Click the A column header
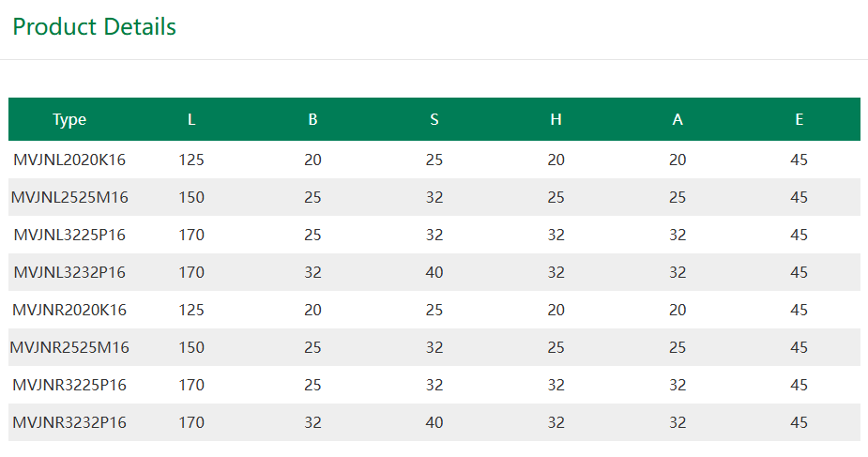Viewport: 868px width, 457px height. pos(678,119)
